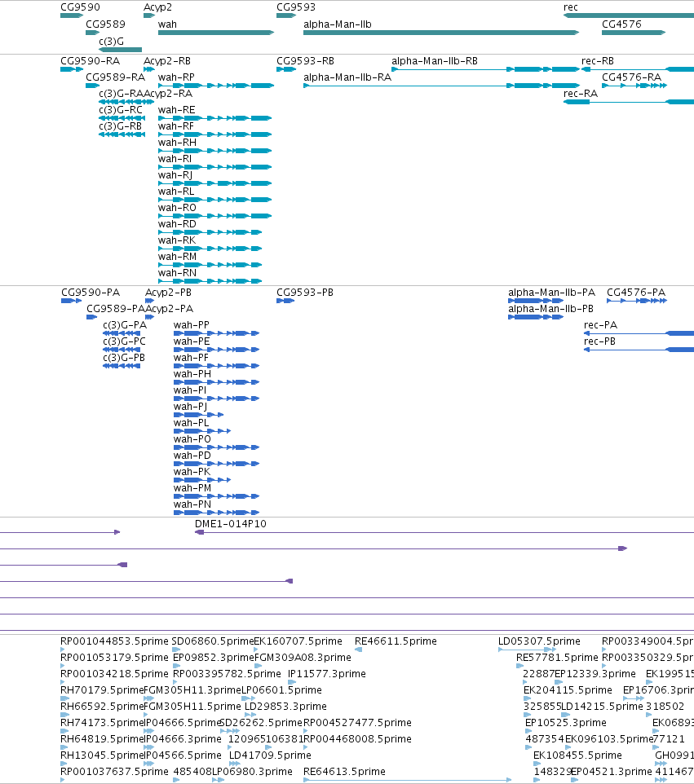
Task: Select protein CG9590-PA
Action: [x=91, y=293]
